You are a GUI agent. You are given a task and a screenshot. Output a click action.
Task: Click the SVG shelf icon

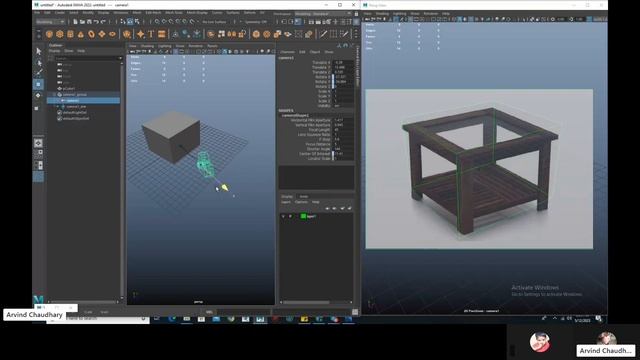click(162, 34)
